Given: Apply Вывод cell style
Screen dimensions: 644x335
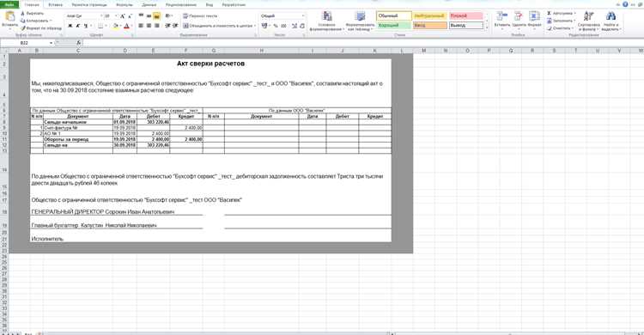Looking at the screenshot, I should point(465,26).
